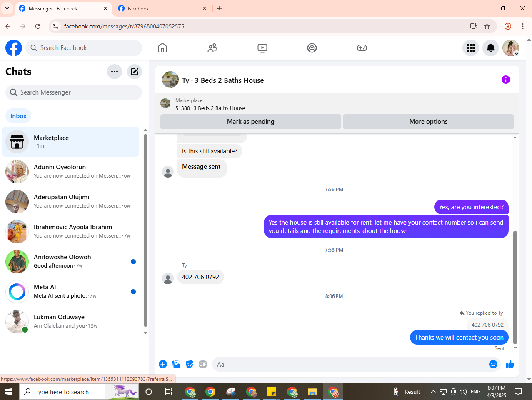The width and height of the screenshot is (532, 400).
Task: Click the browser address bar URL
Action: (124, 26)
